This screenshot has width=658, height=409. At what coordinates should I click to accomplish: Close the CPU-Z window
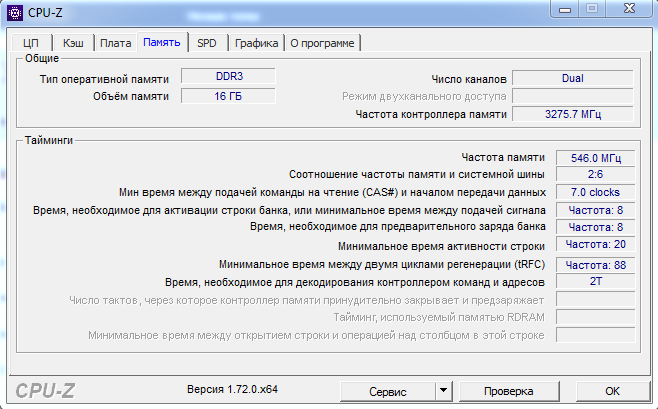tap(629, 9)
